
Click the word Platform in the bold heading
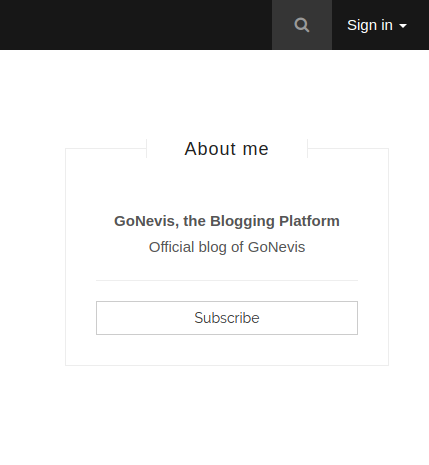(x=309, y=221)
